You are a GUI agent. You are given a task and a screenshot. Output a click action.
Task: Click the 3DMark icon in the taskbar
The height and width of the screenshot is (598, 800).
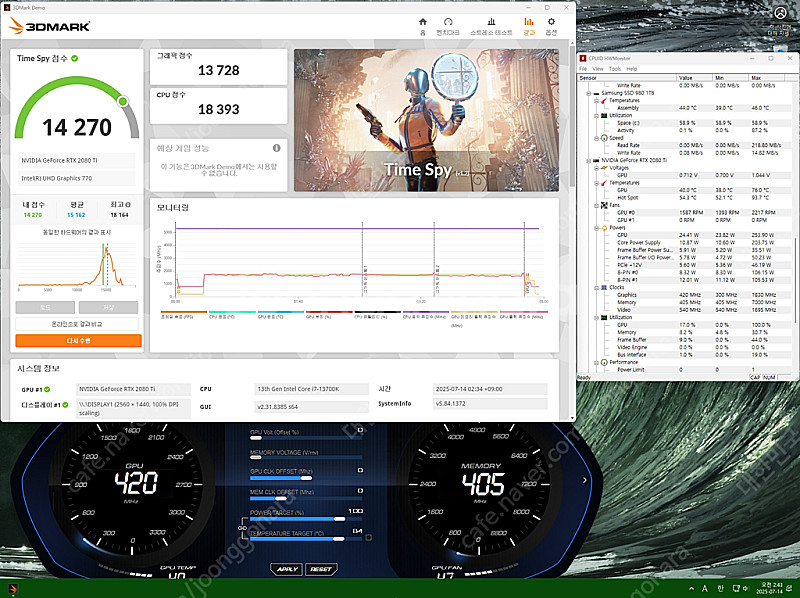[x=13, y=588]
